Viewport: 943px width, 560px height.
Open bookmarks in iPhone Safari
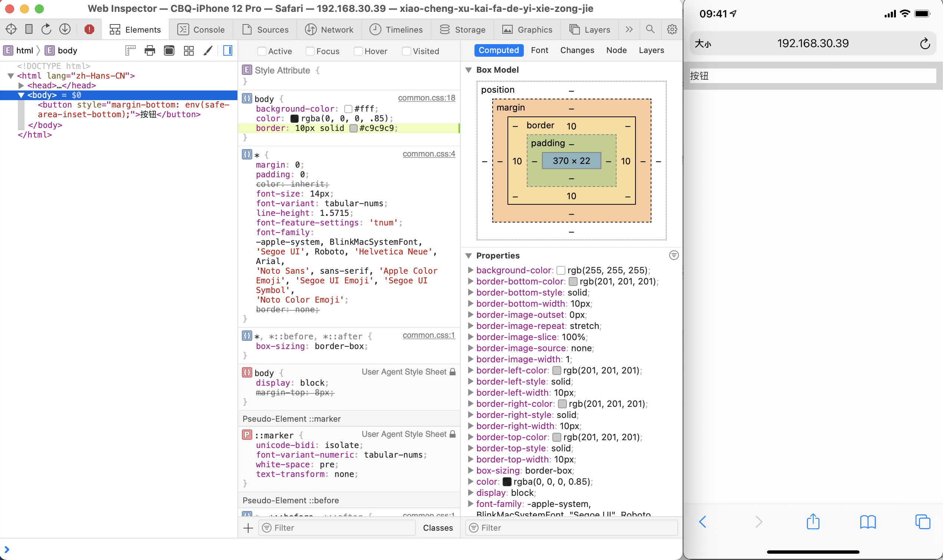868,522
